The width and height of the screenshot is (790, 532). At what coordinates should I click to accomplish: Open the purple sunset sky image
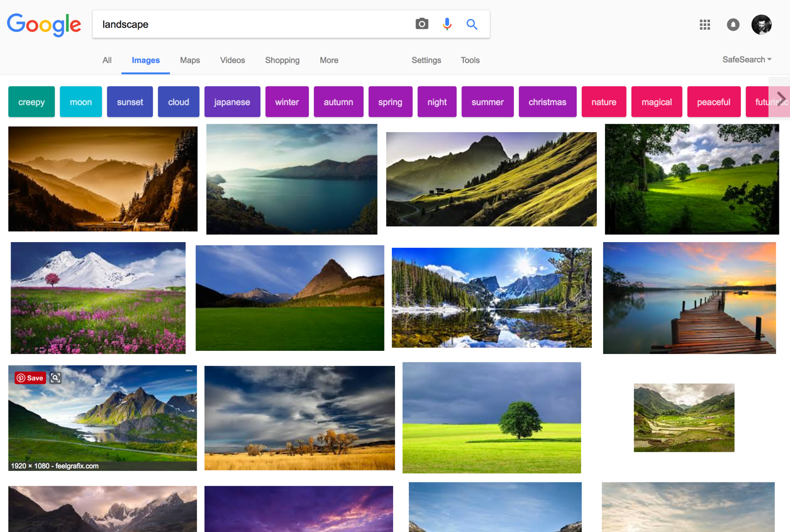[299, 509]
